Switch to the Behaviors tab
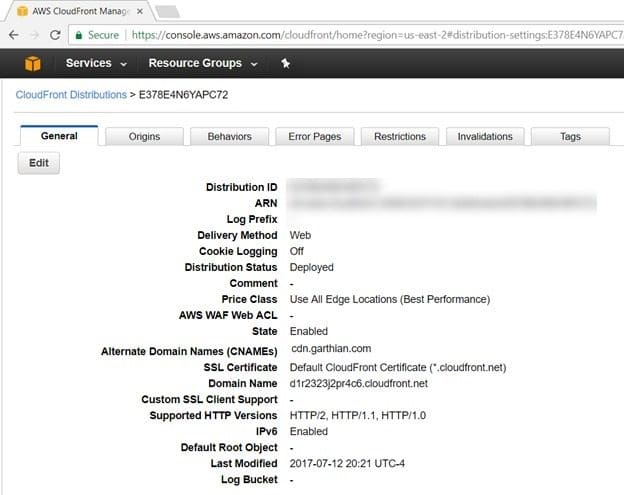 [x=230, y=136]
